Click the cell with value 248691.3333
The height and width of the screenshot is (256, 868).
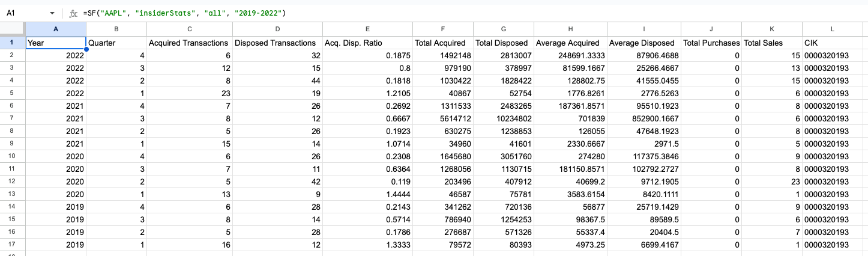570,55
